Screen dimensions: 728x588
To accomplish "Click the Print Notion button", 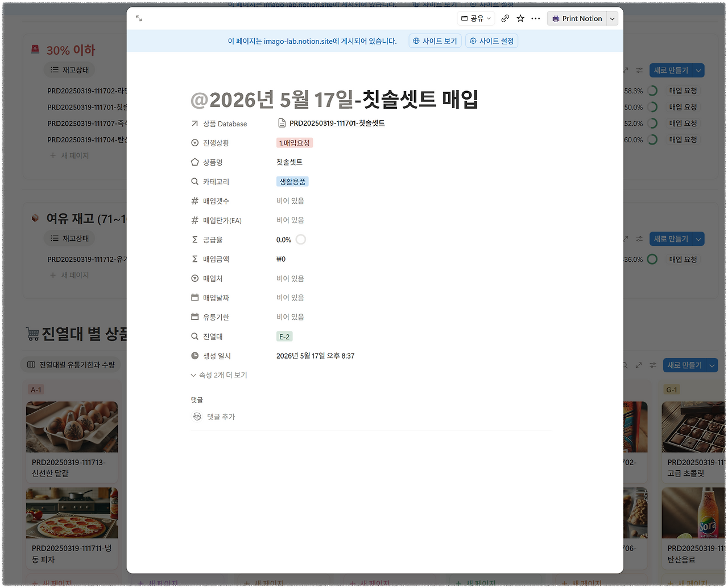I will (577, 19).
